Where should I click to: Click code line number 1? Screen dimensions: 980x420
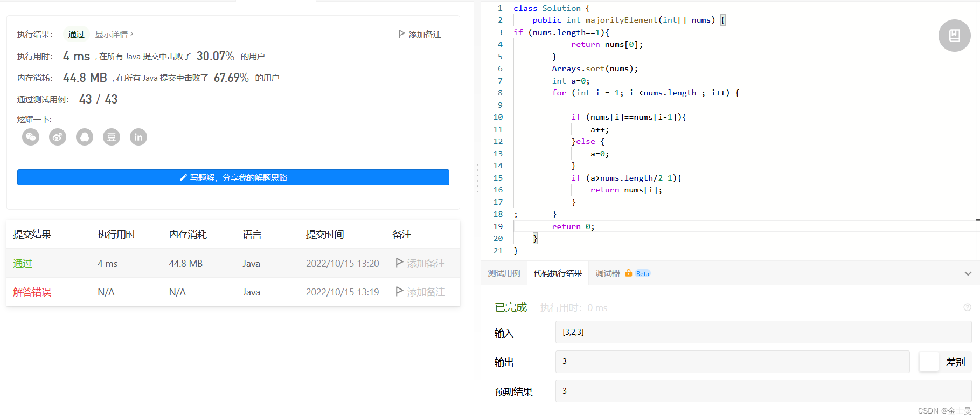click(500, 8)
